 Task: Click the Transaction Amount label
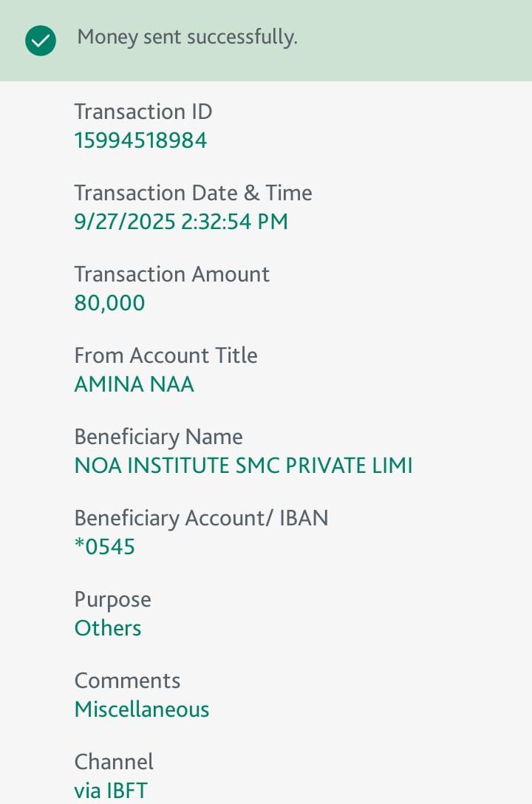171,274
